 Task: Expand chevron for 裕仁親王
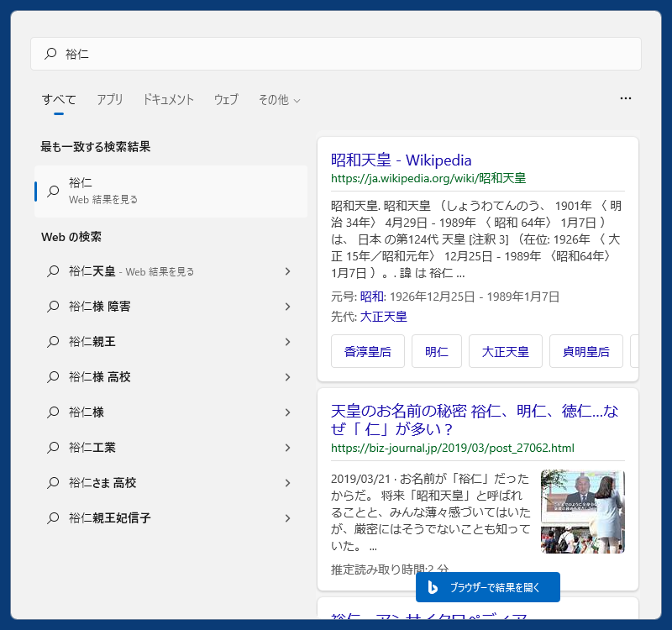point(287,342)
